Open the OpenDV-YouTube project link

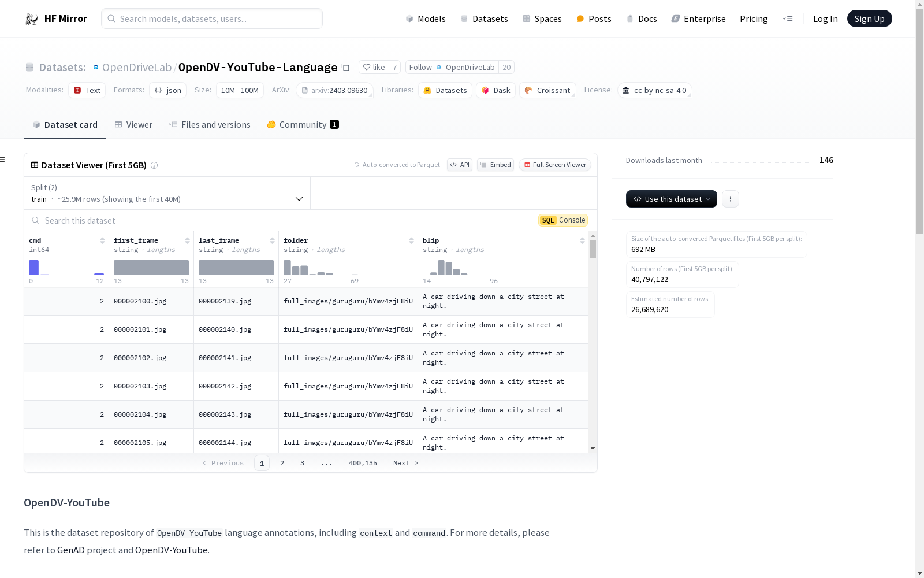(172, 550)
